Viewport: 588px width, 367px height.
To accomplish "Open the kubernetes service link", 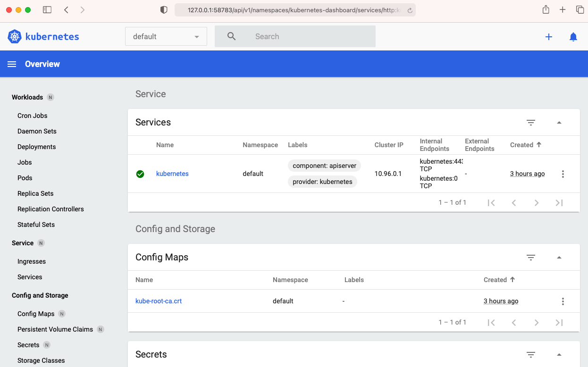I will [x=172, y=174].
